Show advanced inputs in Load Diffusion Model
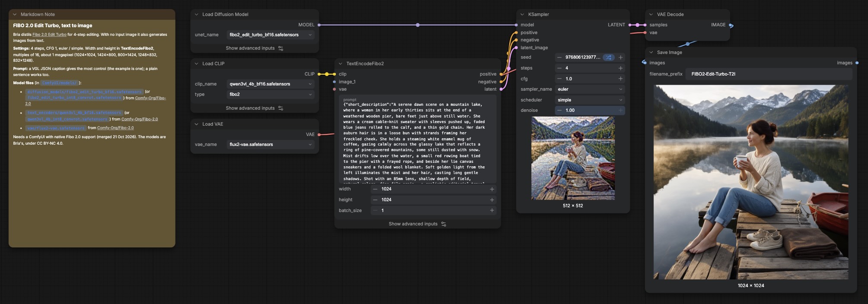The height and width of the screenshot is (304, 868). (255, 48)
